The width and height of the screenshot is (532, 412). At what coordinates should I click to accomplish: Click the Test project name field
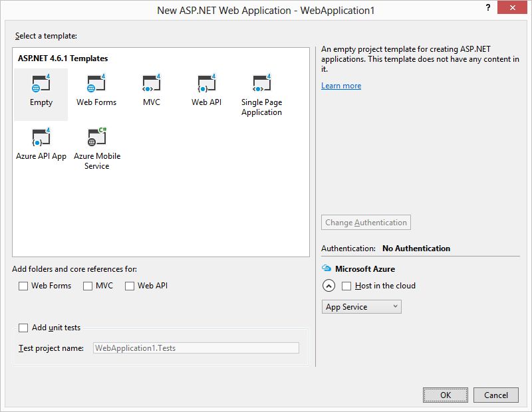pyautogui.click(x=196, y=348)
